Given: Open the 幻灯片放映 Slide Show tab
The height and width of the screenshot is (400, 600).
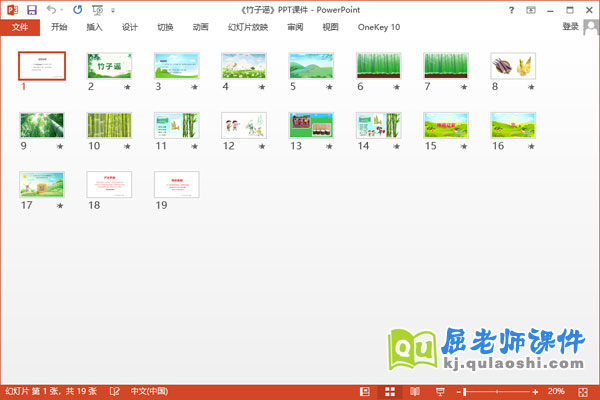Looking at the screenshot, I should click(x=248, y=27).
